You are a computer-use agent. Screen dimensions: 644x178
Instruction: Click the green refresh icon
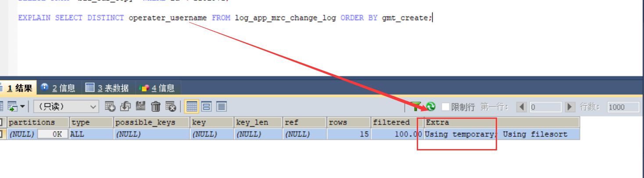coord(431,107)
